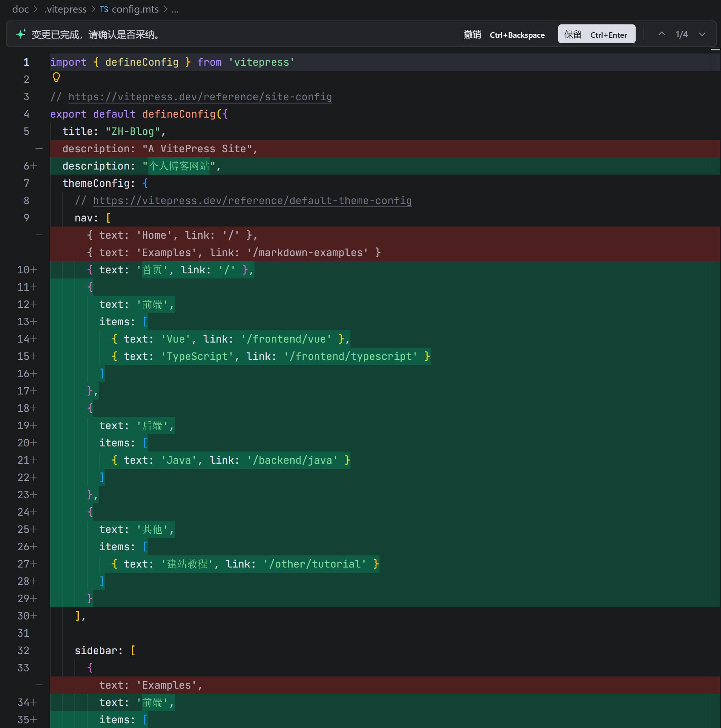
Task: Open the vitepress site-config reference link
Action: (200, 97)
